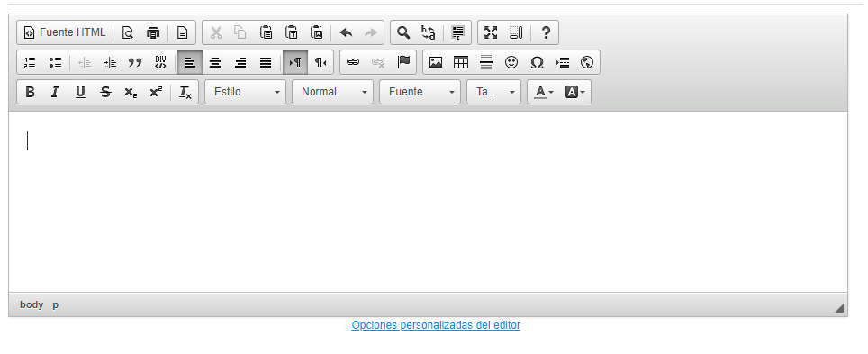Insert link using chain icon

point(353,62)
